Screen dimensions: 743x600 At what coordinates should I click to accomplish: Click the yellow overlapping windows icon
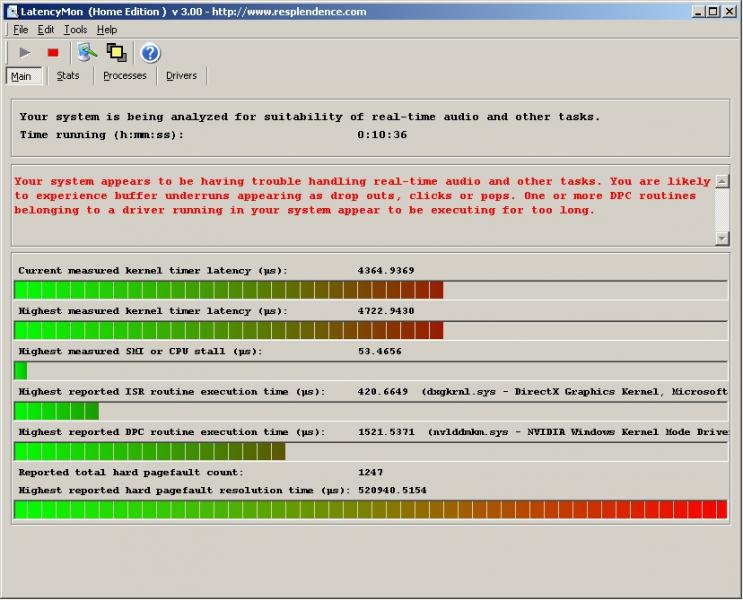click(117, 53)
